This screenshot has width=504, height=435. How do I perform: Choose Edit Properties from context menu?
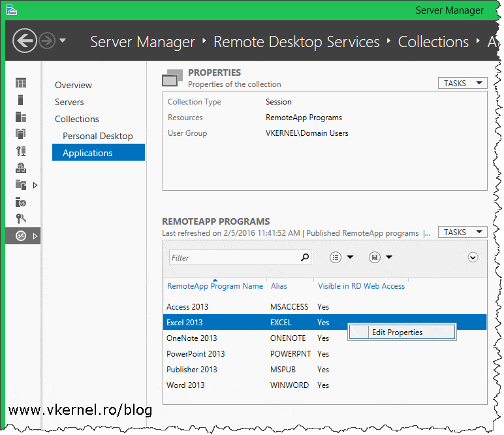click(402, 332)
